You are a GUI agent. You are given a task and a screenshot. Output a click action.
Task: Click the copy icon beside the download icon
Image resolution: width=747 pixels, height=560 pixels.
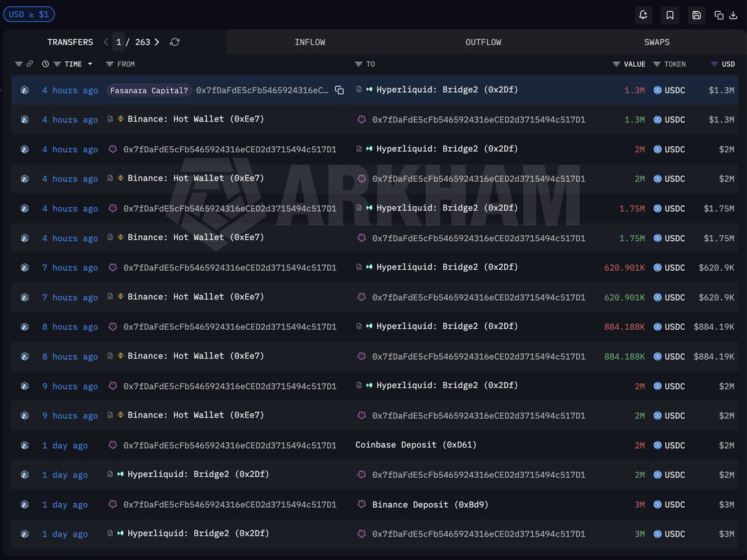[x=719, y=15]
